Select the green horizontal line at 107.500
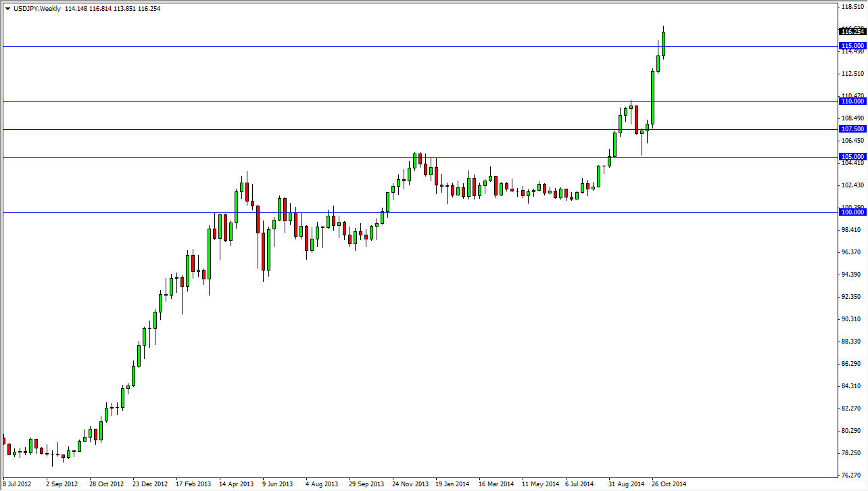Viewport: 868px width, 491px height. (x=419, y=129)
